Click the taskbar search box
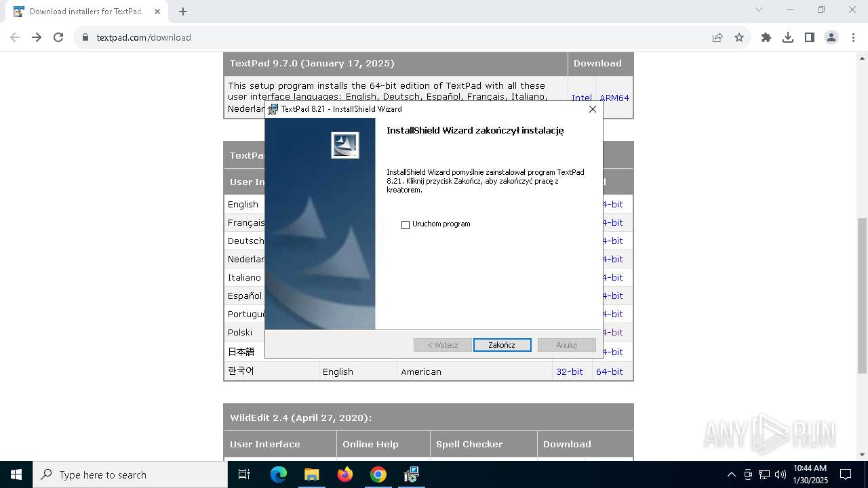Viewport: 868px width, 488px height. coord(130,474)
